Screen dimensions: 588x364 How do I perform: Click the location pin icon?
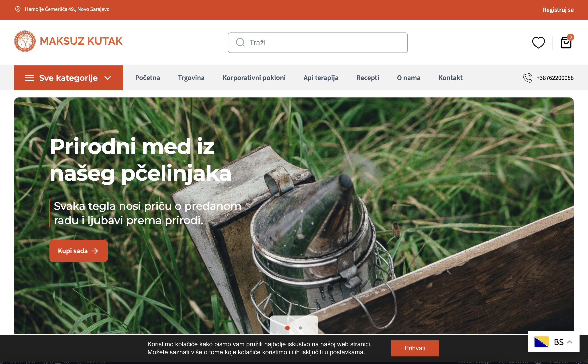[18, 9]
